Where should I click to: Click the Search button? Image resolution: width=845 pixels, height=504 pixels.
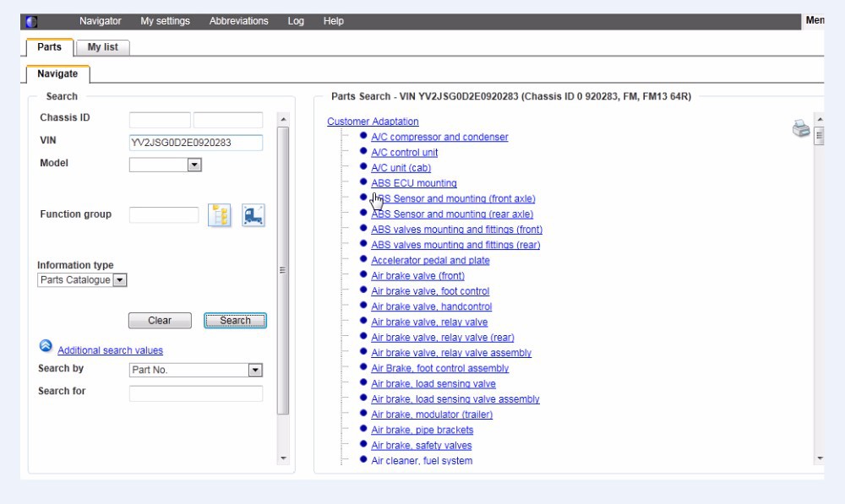(x=235, y=321)
